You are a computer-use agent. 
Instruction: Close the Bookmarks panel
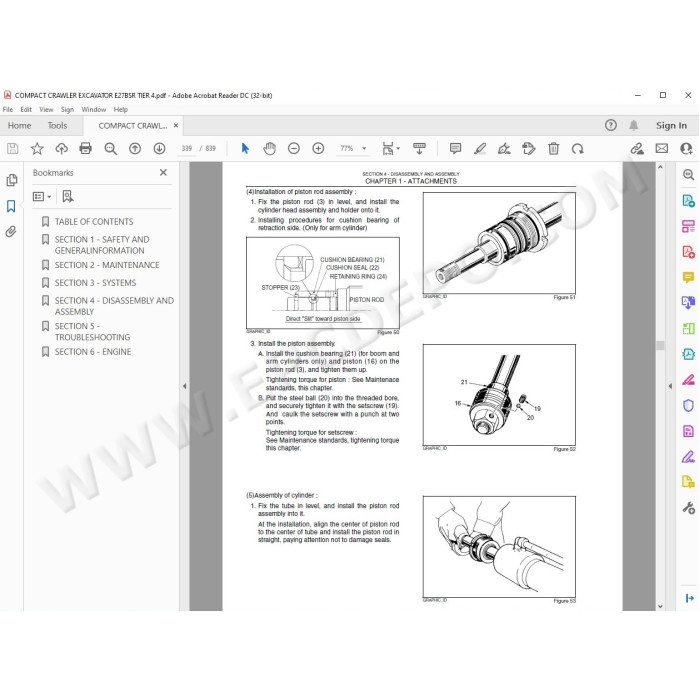click(163, 172)
